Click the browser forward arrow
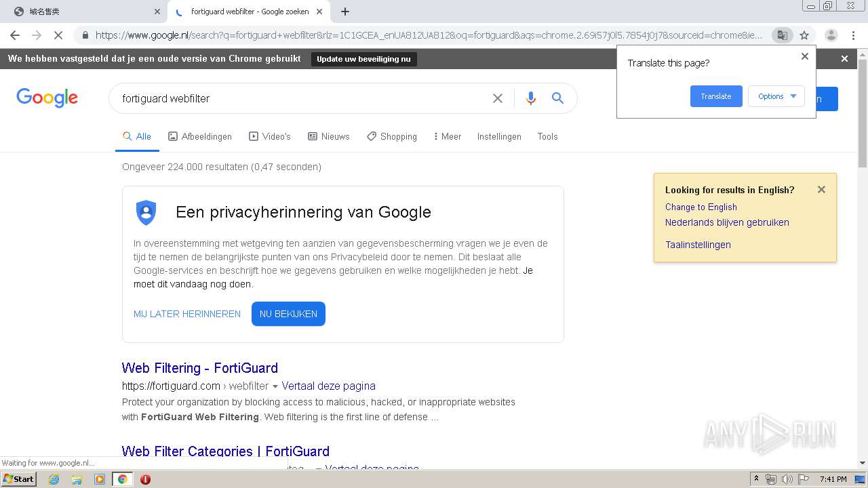 [37, 35]
